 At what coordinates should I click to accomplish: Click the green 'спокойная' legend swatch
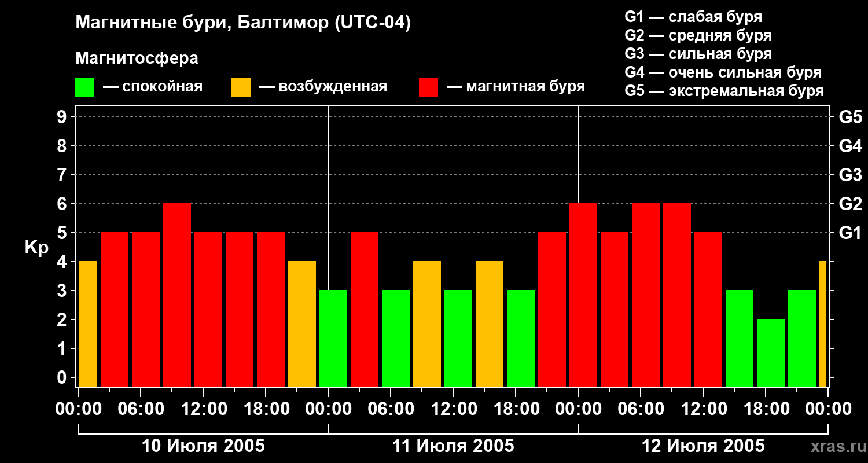click(84, 87)
